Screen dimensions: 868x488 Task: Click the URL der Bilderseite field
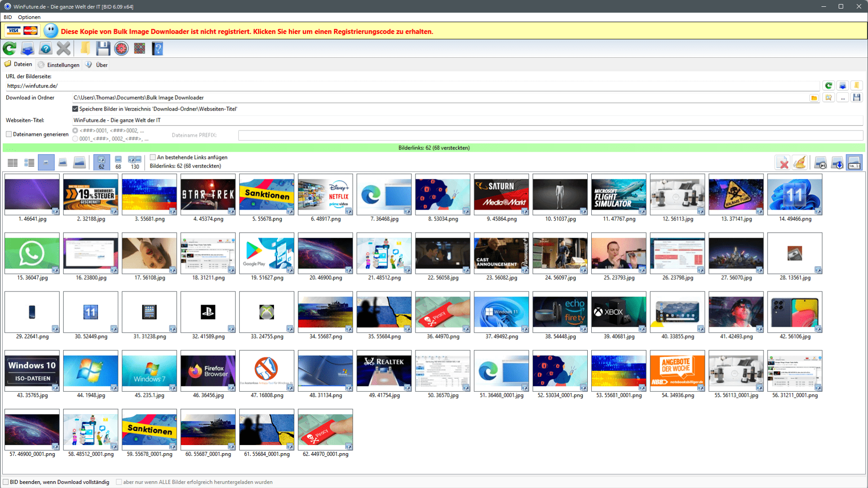pos(412,86)
